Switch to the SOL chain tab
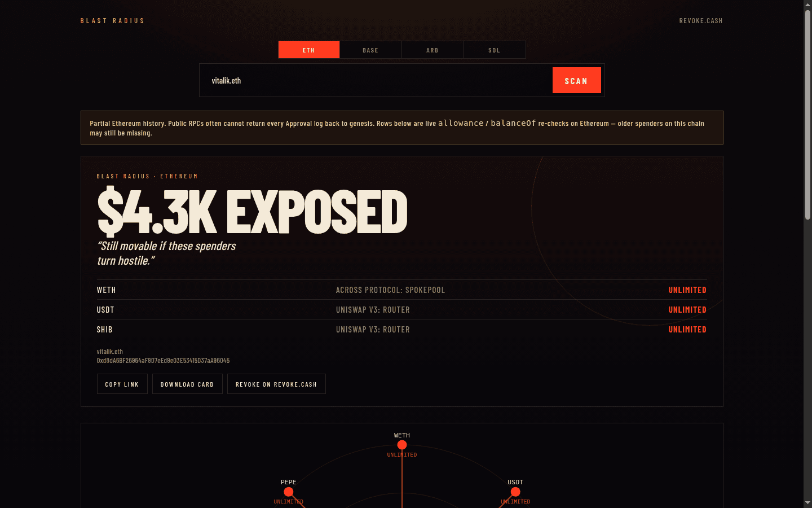 (495, 50)
